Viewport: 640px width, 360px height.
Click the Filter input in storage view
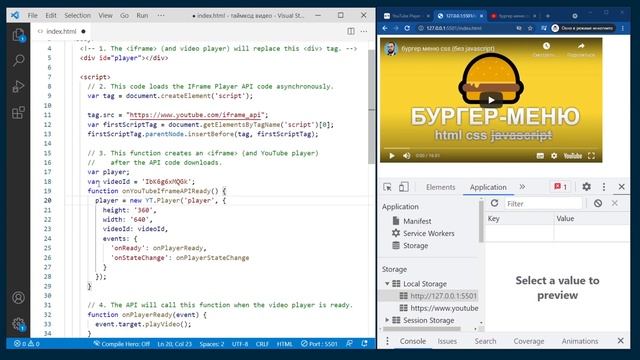[x=543, y=203]
